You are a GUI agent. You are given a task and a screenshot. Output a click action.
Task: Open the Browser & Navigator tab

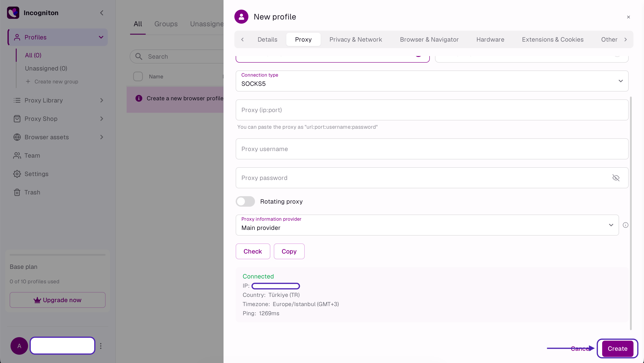tap(429, 39)
